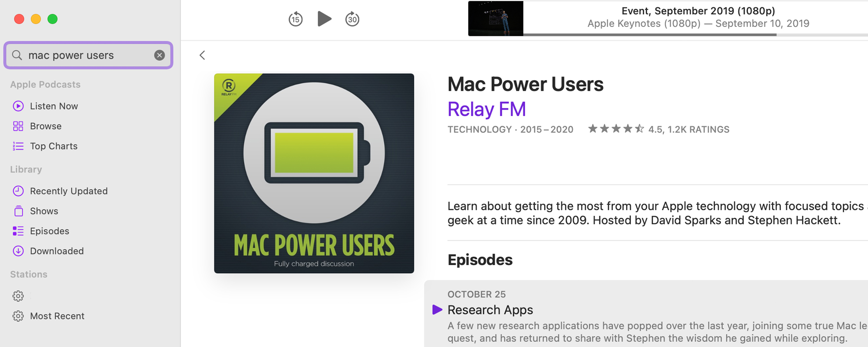Minimize the window with the yellow button
The height and width of the screenshot is (347, 868).
pyautogui.click(x=36, y=19)
